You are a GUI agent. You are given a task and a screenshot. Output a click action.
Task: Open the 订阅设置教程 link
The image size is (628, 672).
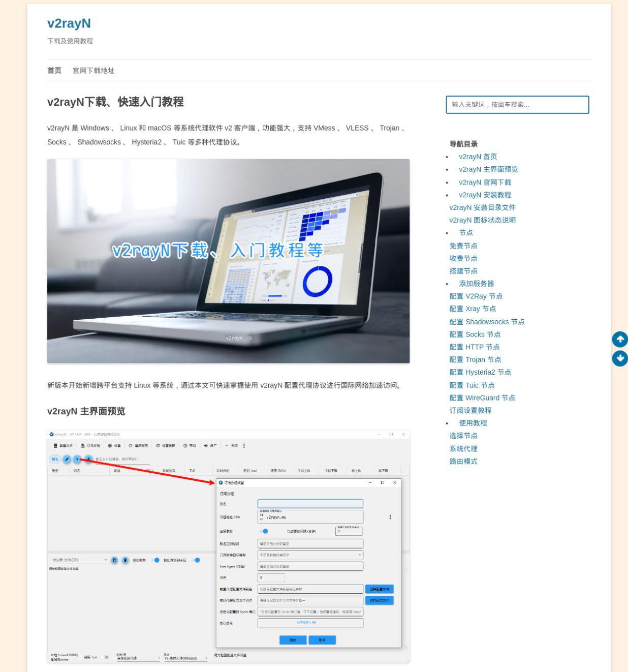click(470, 410)
